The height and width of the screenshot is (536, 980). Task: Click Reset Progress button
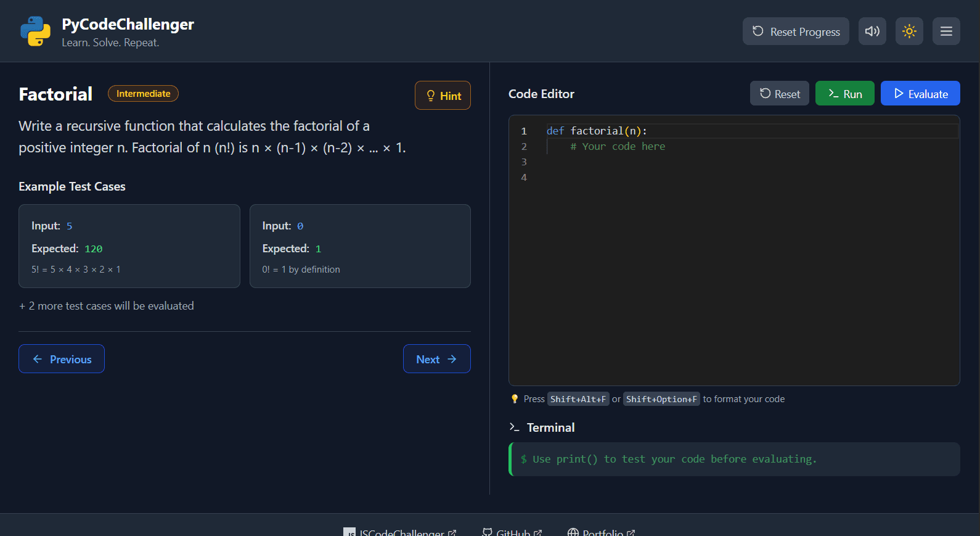tap(796, 31)
